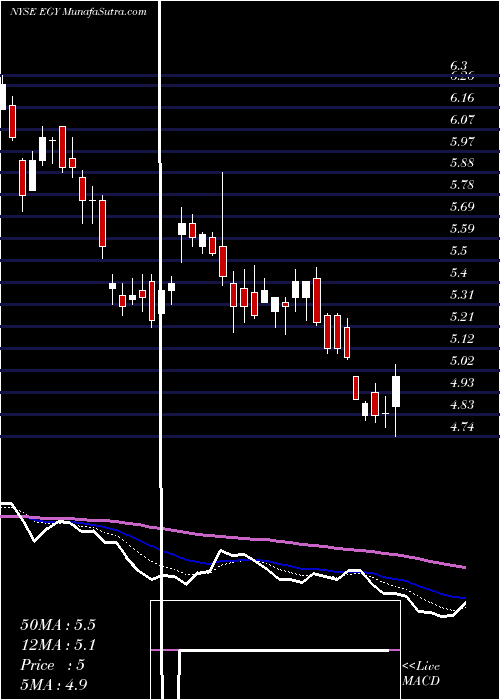The image size is (500, 700).
Task: Click the 50MA : 5.5 readout
Action: (x=58, y=625)
